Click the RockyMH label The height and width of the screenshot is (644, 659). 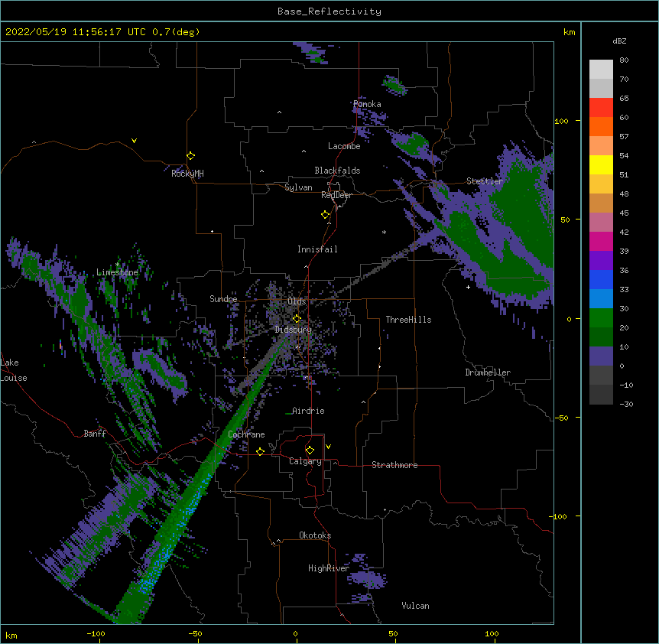pyautogui.click(x=187, y=173)
